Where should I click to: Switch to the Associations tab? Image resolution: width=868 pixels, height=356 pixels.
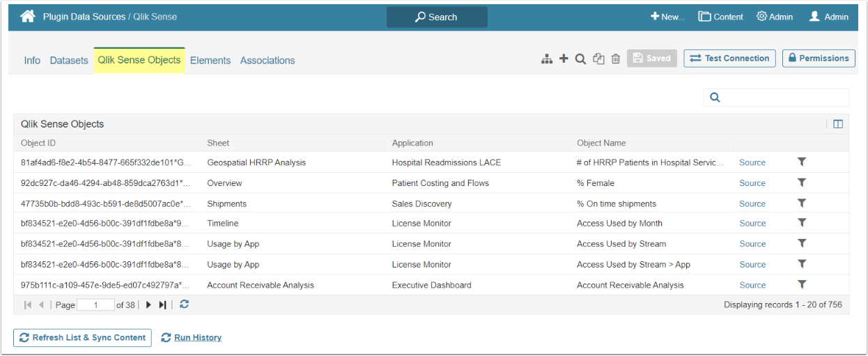point(268,61)
